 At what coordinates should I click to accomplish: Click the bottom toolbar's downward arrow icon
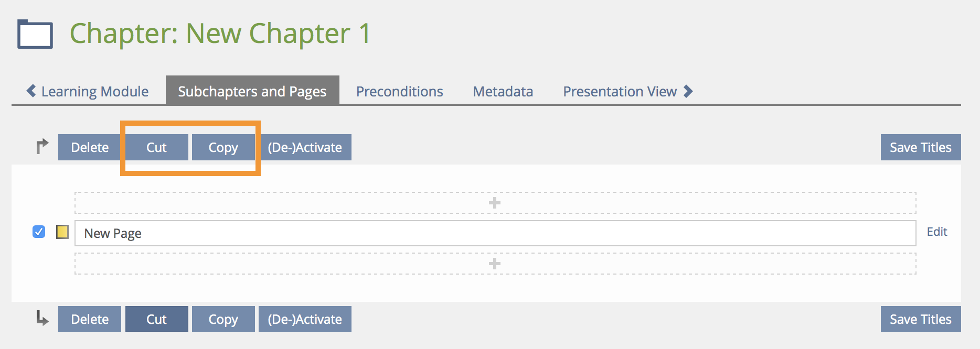point(42,318)
